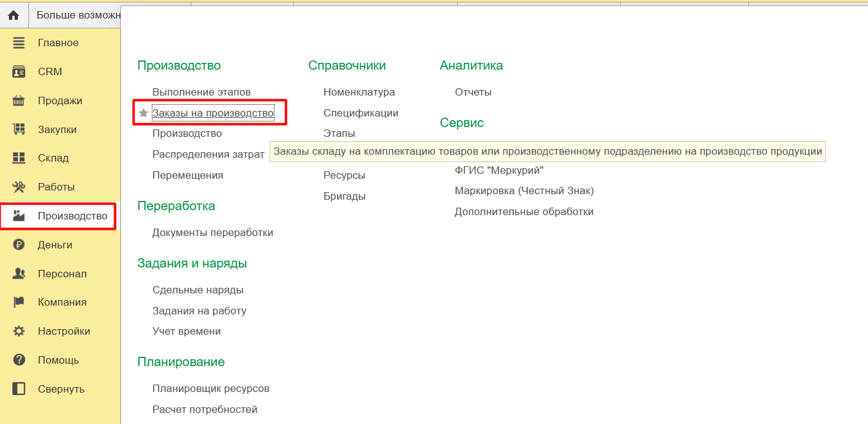868x424 pixels.
Task: Click the Сервис heading
Action: (x=462, y=123)
